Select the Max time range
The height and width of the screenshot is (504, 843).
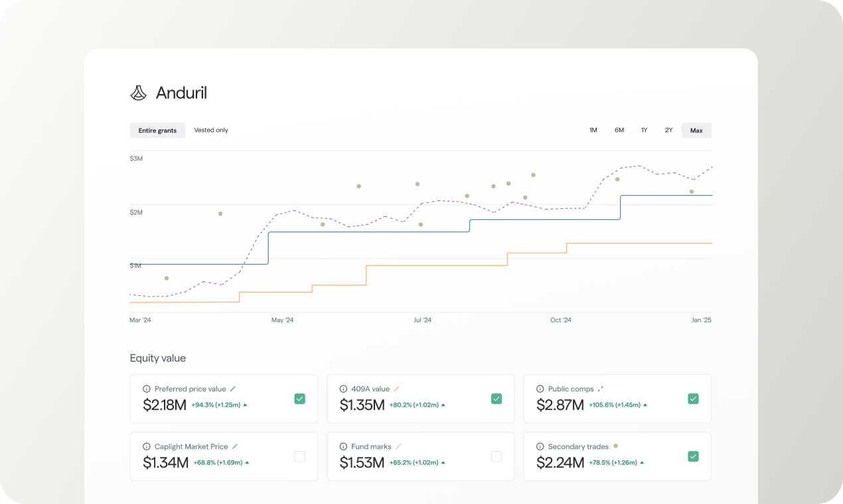[696, 131]
